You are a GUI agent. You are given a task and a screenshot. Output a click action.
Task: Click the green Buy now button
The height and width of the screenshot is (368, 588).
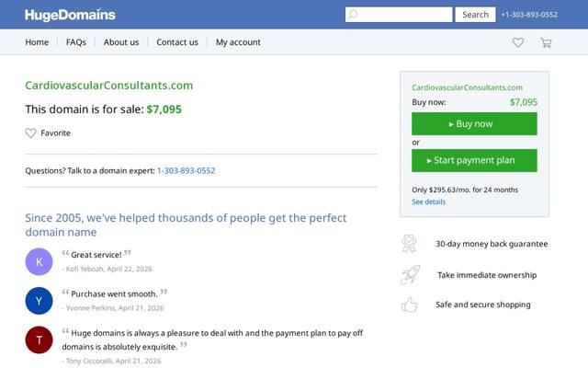click(474, 124)
